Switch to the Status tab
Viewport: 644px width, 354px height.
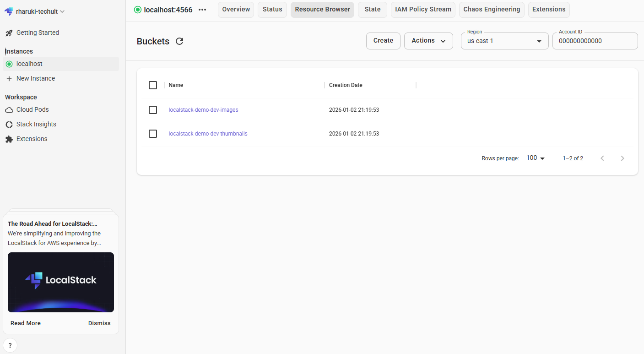[x=272, y=10]
